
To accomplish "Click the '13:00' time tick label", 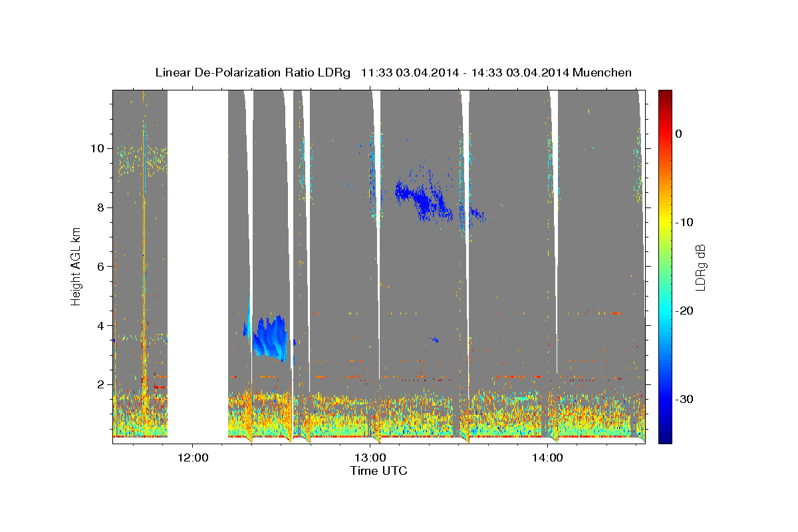I will click(370, 458).
